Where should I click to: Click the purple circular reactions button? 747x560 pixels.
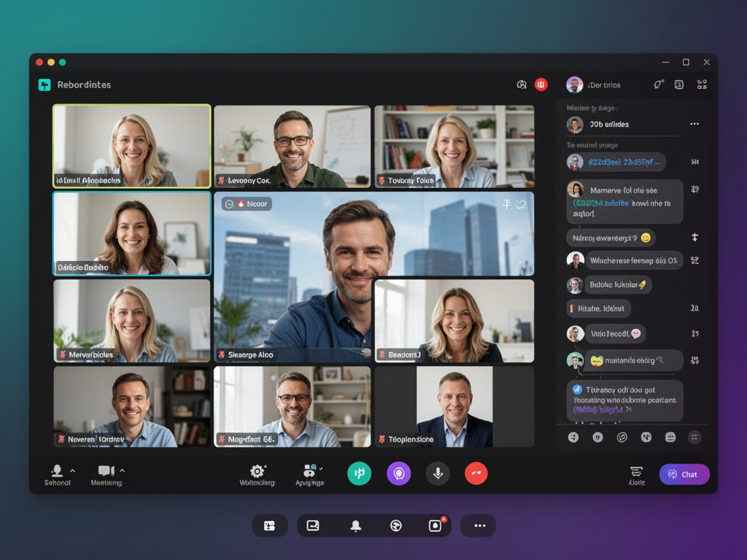398,473
